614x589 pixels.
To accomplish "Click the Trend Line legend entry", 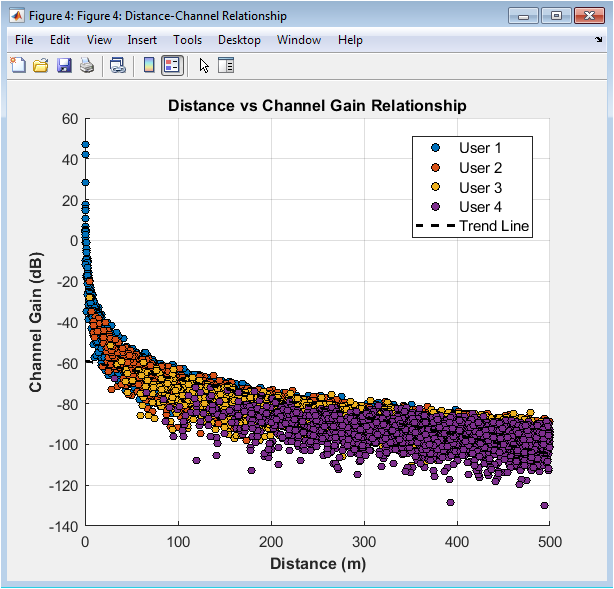I will point(494,227).
